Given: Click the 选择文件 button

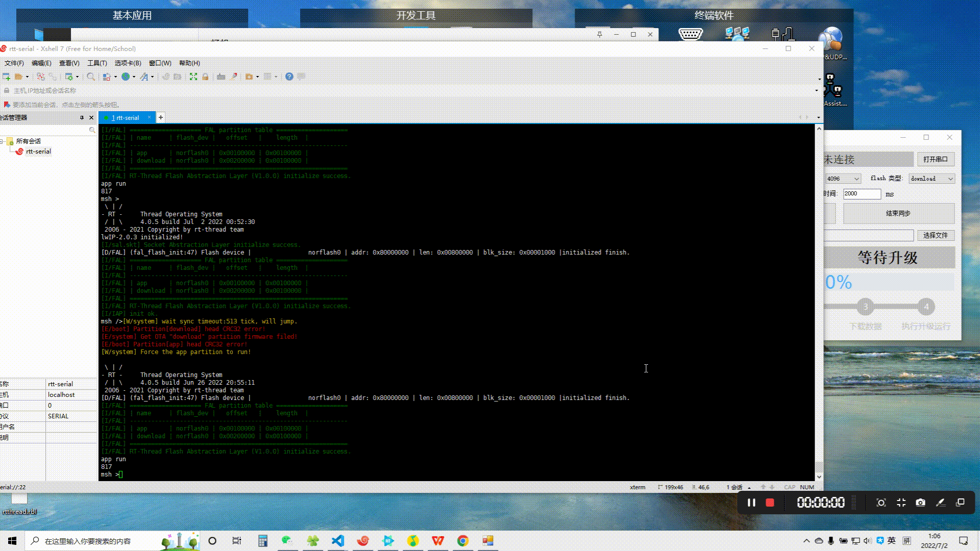Looking at the screenshot, I should coord(935,235).
